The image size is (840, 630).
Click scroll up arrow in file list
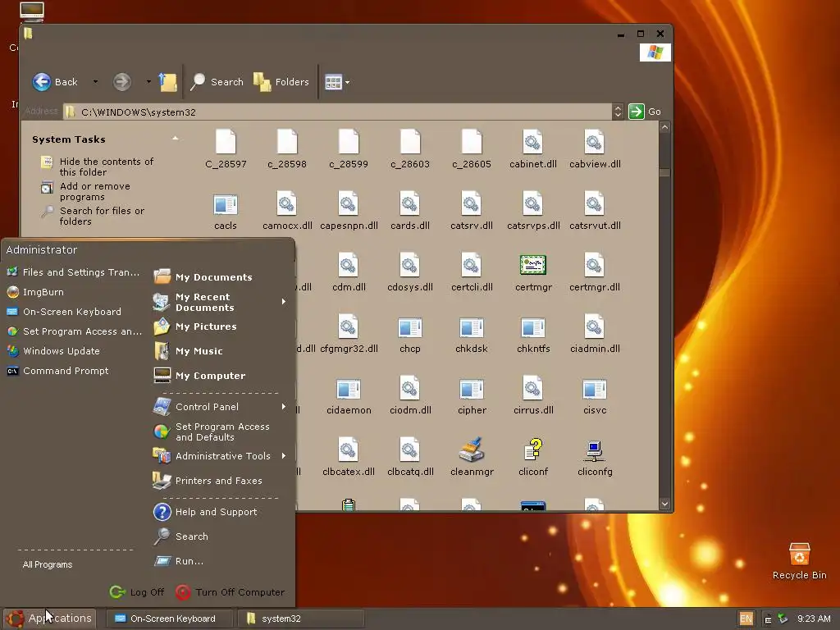click(x=664, y=127)
